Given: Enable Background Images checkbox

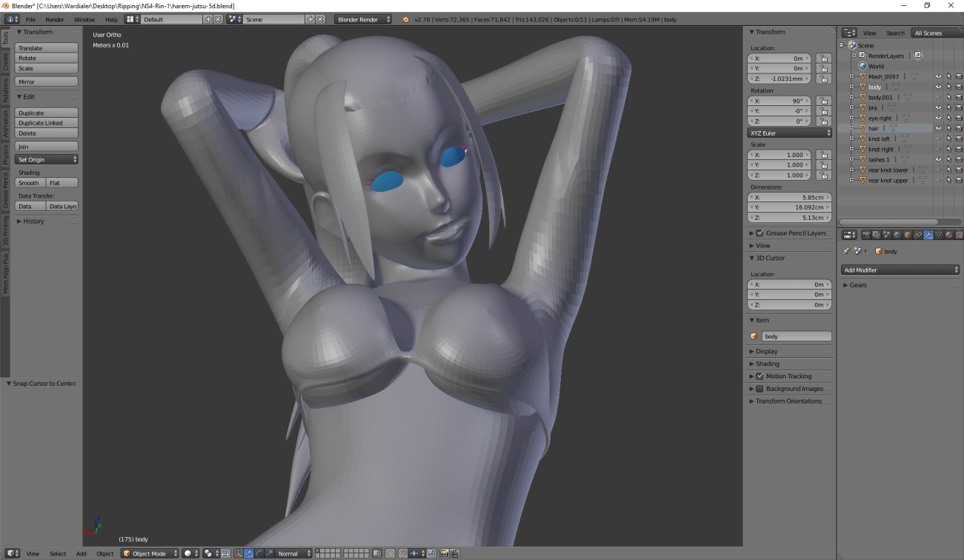Looking at the screenshot, I should point(759,388).
